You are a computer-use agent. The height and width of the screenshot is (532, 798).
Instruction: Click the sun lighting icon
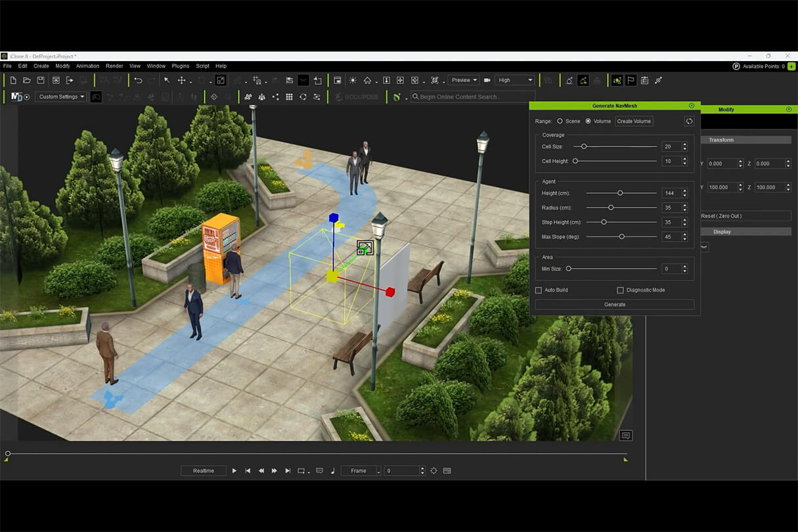pyautogui.click(x=353, y=80)
